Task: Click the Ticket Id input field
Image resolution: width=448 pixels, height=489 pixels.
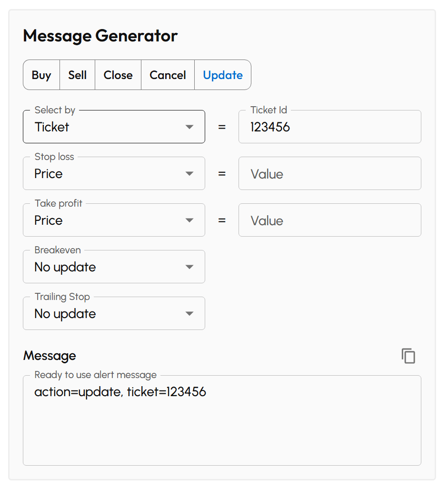Action: click(329, 127)
